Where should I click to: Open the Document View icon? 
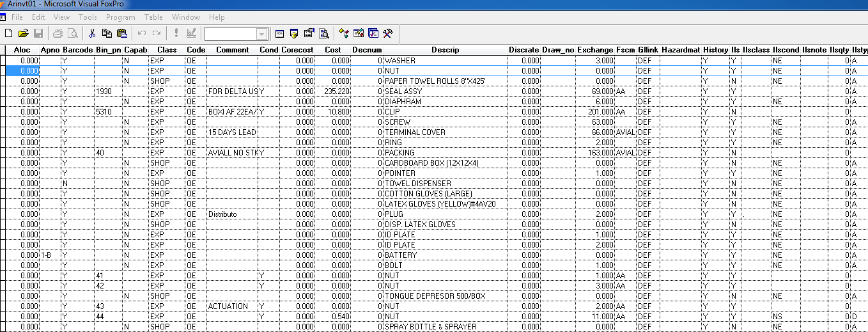pos(324,33)
